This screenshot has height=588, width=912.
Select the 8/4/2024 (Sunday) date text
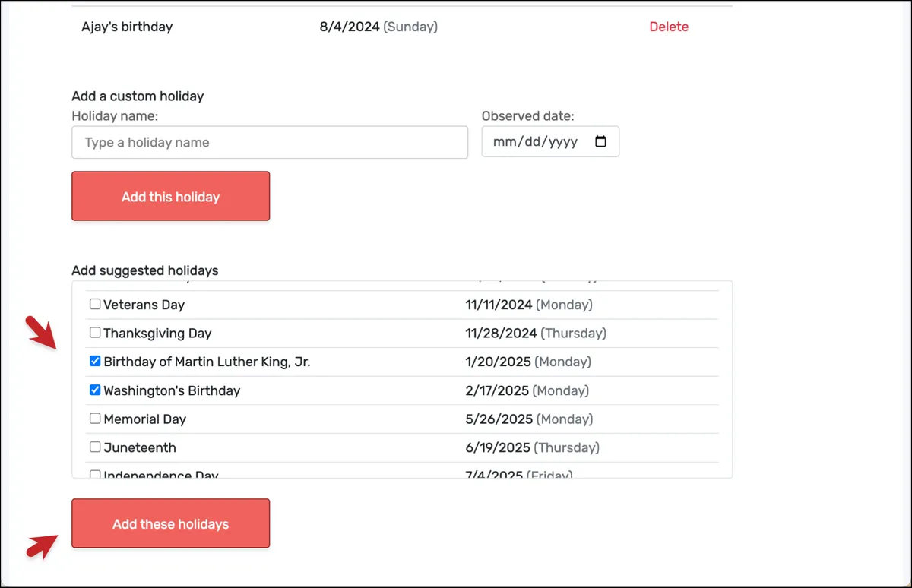(378, 27)
